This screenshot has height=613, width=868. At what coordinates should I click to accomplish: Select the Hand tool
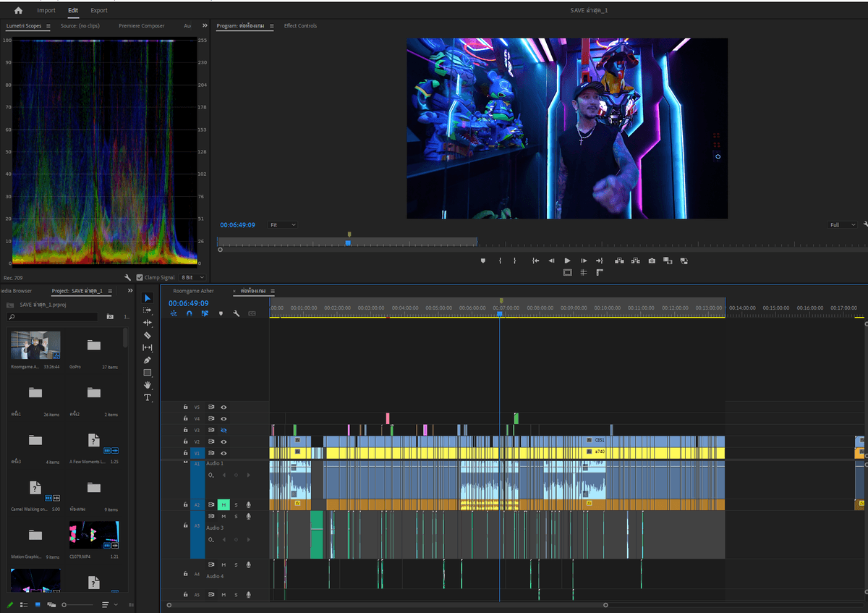tap(148, 385)
